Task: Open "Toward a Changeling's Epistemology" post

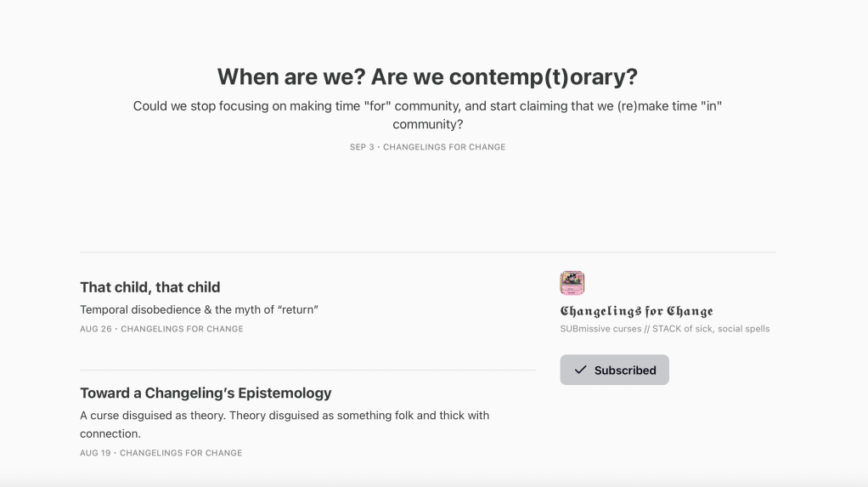Action: (x=206, y=393)
